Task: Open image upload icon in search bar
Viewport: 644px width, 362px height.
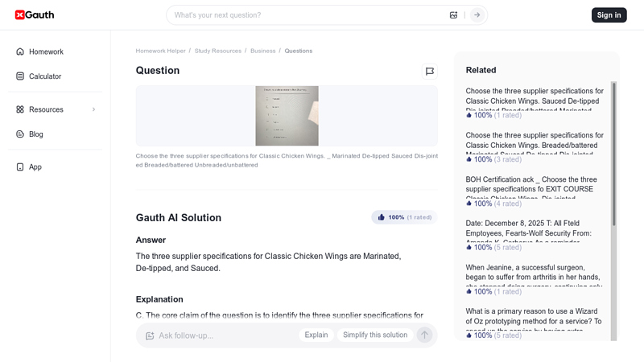Action: 453,15
